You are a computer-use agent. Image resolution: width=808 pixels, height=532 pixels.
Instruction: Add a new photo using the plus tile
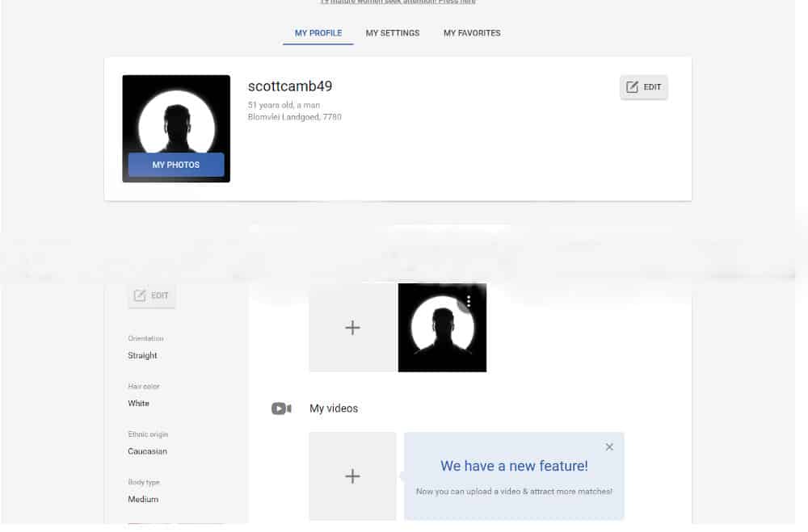352,328
